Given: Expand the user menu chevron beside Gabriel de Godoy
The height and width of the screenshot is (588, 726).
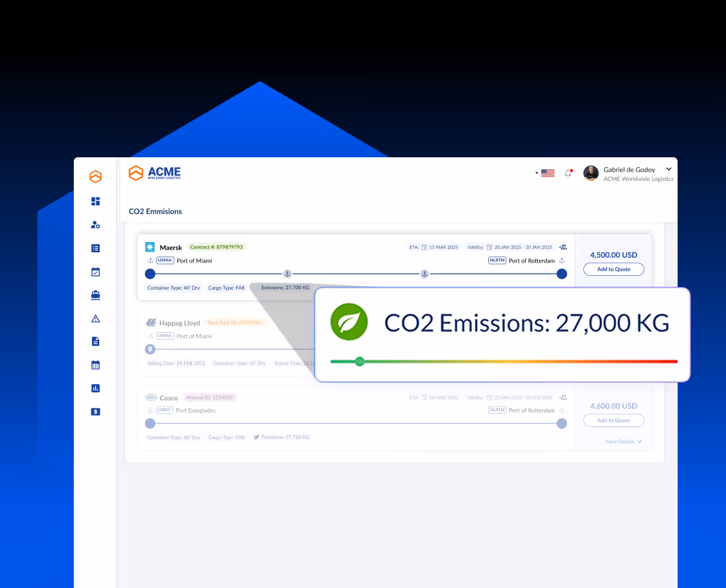Looking at the screenshot, I should pos(669,169).
